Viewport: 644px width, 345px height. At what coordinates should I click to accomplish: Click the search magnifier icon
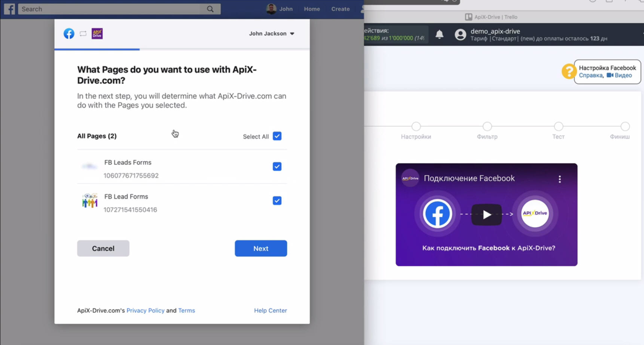coord(210,9)
